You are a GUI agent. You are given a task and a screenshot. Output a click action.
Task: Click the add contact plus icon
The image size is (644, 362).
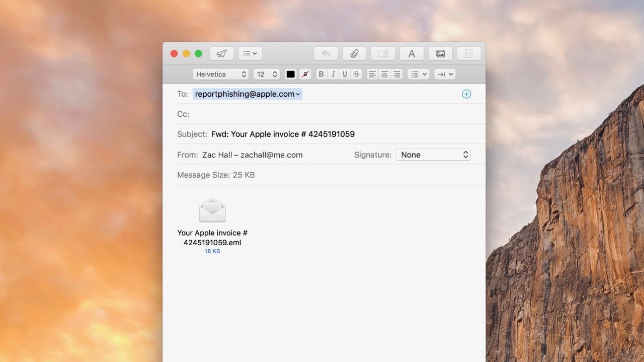pyautogui.click(x=466, y=94)
